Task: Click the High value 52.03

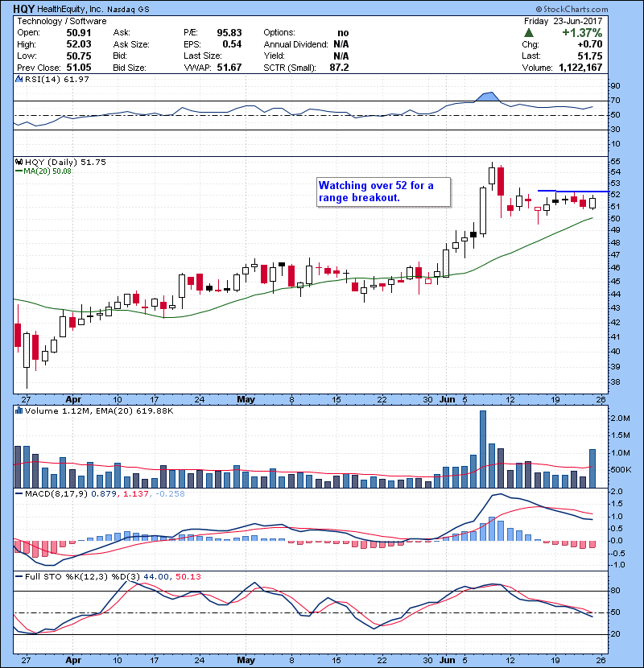Action: (x=78, y=44)
